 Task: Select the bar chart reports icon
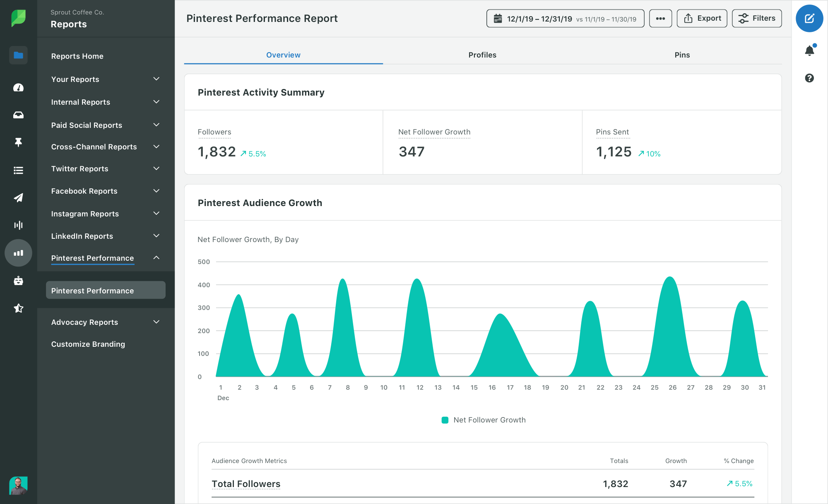click(x=18, y=253)
